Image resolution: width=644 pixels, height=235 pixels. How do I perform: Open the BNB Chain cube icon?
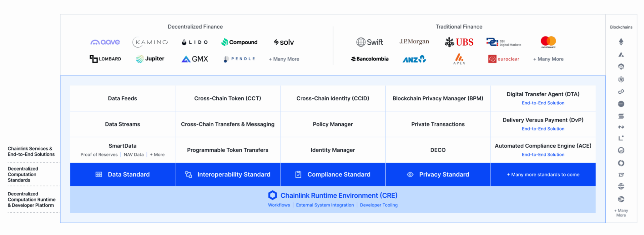click(621, 79)
